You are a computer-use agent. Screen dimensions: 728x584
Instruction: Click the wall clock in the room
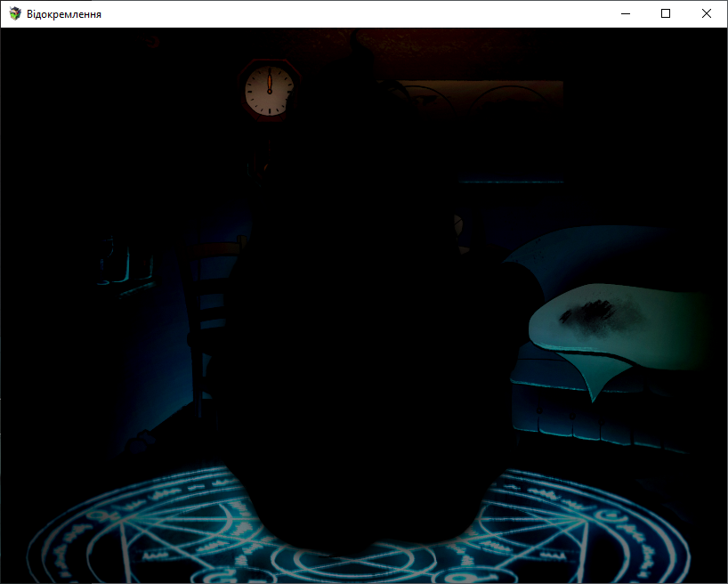(270, 91)
